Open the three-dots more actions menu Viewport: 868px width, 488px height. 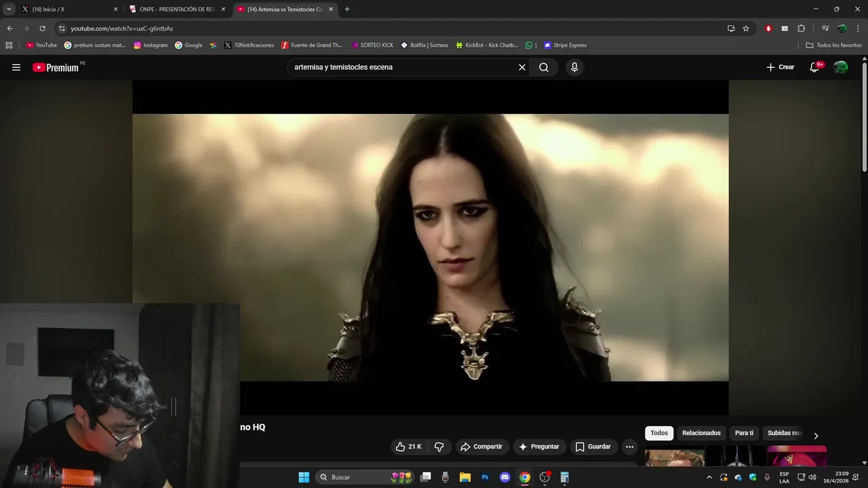coord(629,447)
